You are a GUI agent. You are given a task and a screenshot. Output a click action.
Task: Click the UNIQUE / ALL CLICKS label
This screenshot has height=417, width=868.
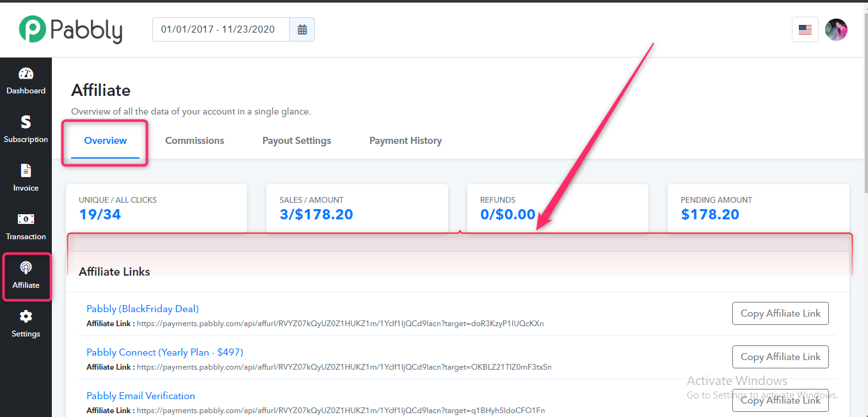coord(118,200)
